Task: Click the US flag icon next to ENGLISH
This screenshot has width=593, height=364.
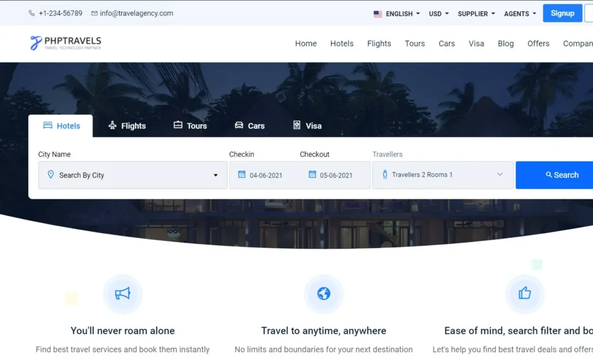Action: 378,14
